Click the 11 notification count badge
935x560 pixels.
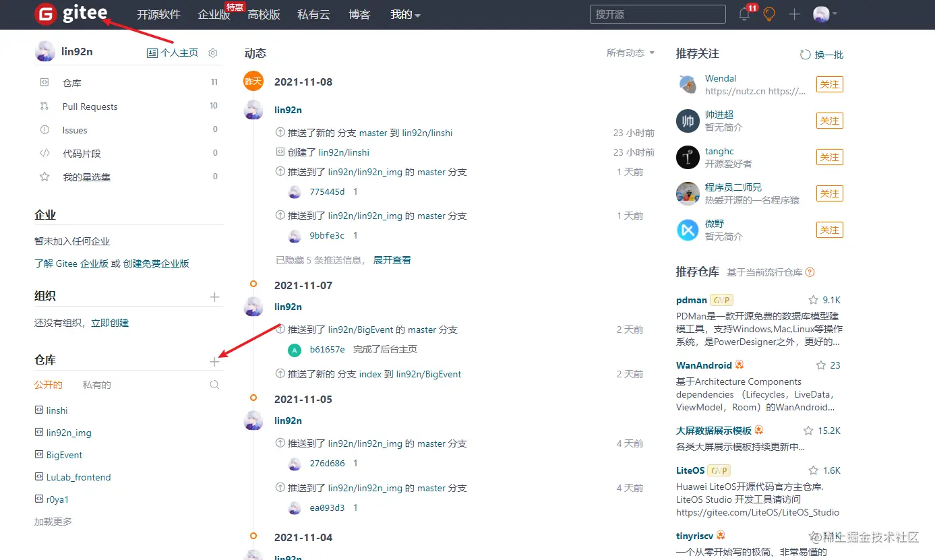752,8
